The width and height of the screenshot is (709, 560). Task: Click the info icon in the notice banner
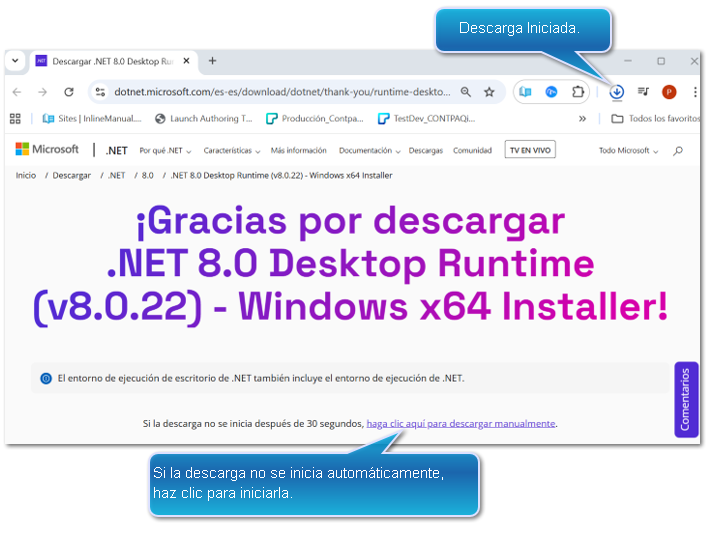(46, 378)
